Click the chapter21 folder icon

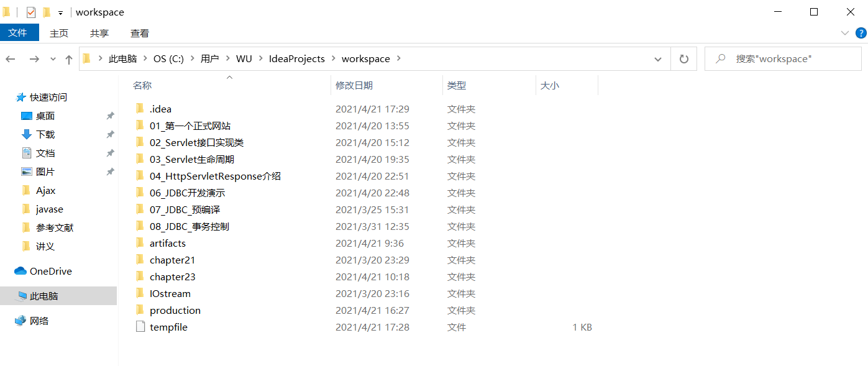pyautogui.click(x=140, y=260)
